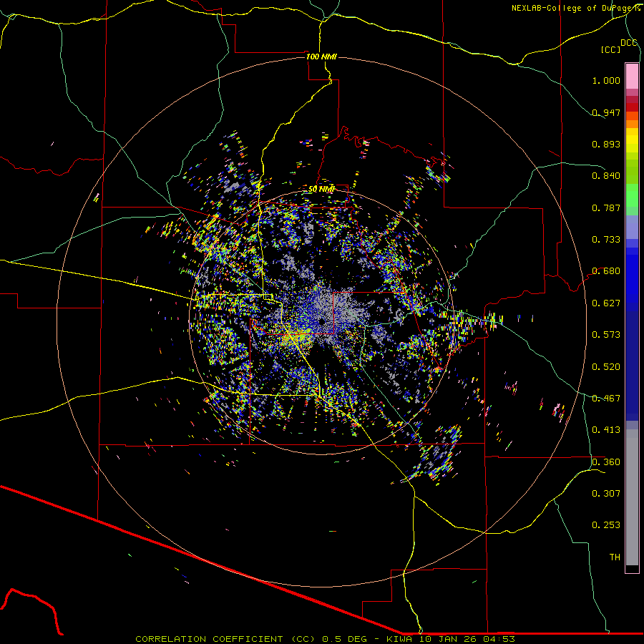Image resolution: width=644 pixels, height=644 pixels.
Task: Click the KIWA radar site identifier
Action: (399, 639)
